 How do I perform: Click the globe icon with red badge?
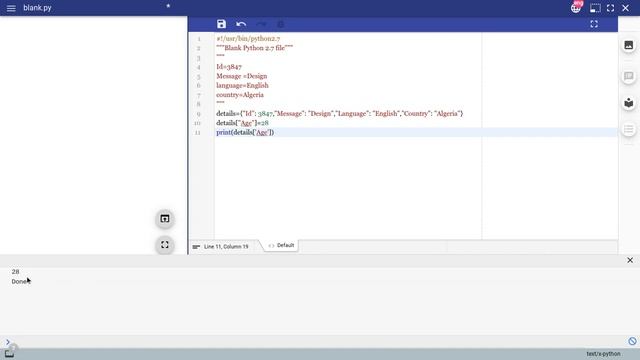tap(576, 8)
